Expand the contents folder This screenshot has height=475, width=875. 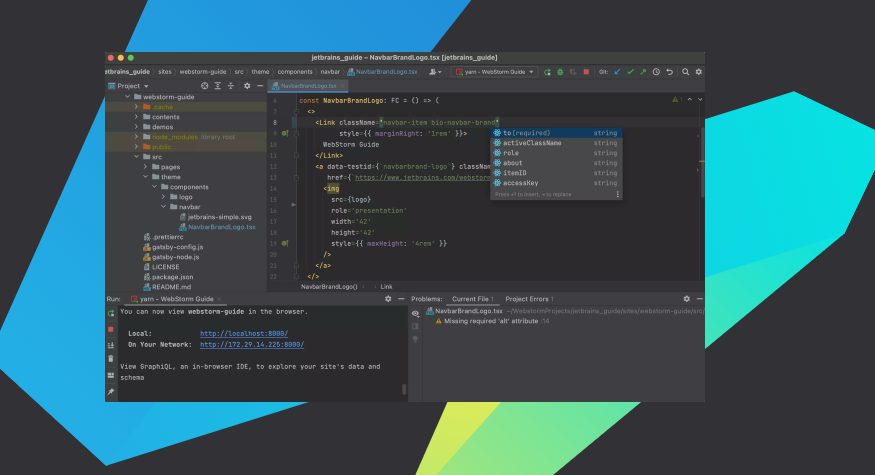click(137, 117)
